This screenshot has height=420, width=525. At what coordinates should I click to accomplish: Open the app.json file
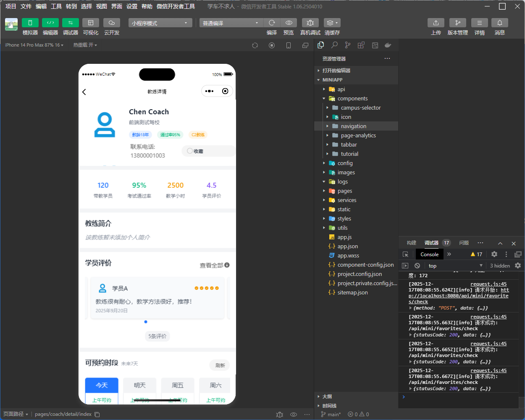(x=347, y=247)
